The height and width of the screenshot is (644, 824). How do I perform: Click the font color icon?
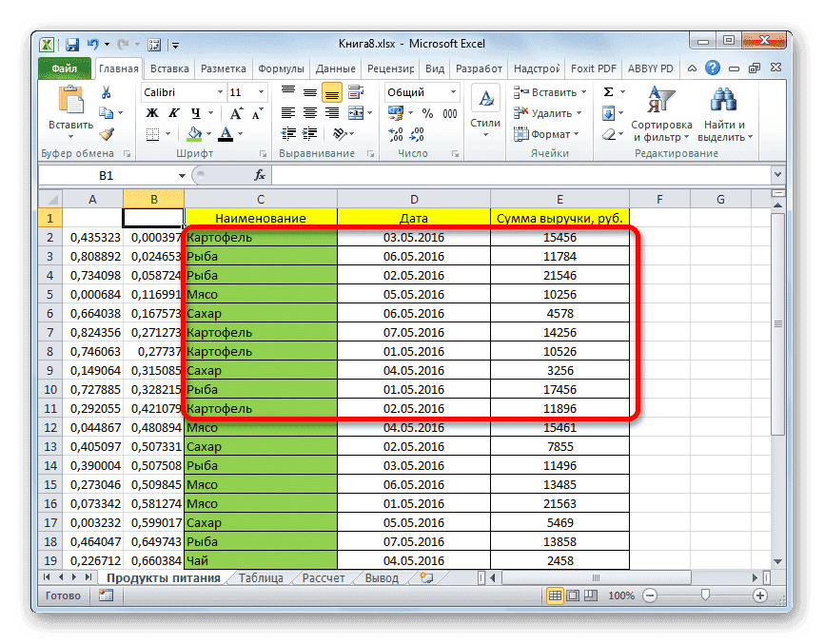[226, 133]
